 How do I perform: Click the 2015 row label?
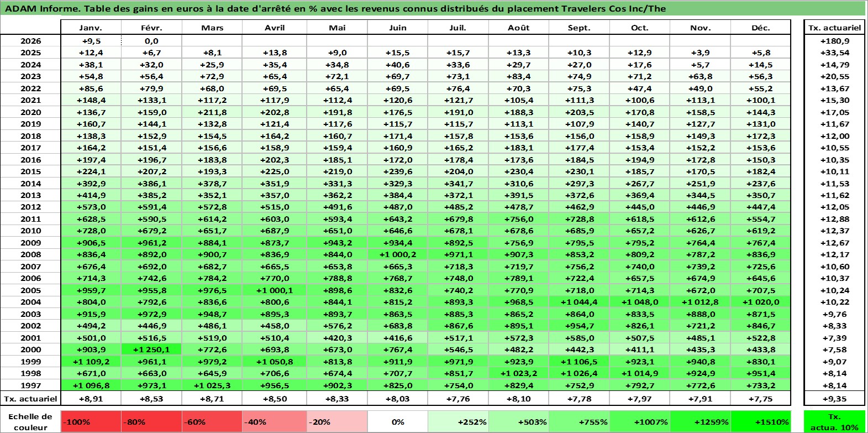point(30,171)
